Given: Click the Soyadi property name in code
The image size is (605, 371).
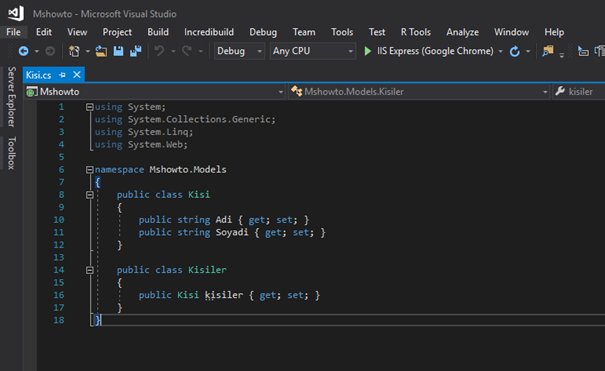Looking at the screenshot, I should click(x=232, y=233).
